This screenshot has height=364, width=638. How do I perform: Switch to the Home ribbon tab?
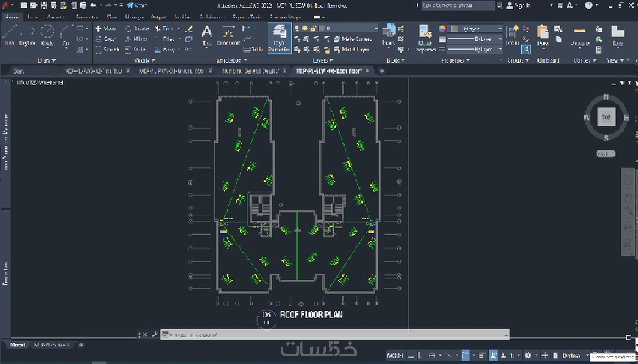coord(12,17)
